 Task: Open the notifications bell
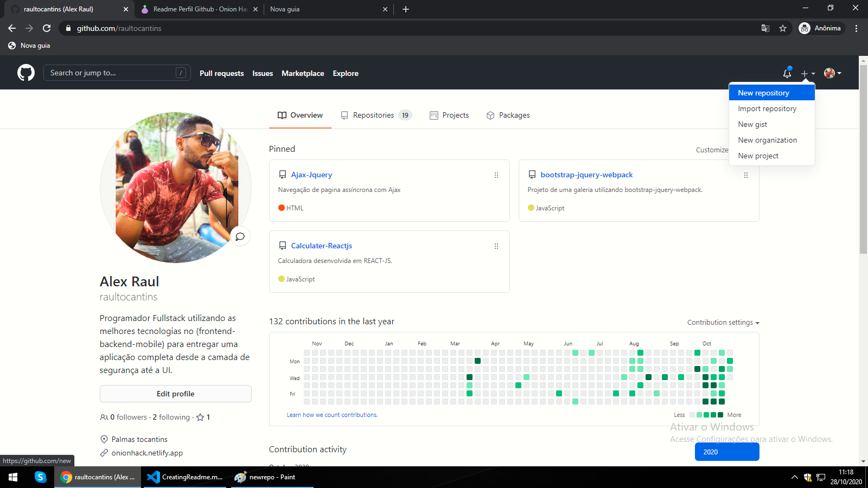(x=787, y=73)
